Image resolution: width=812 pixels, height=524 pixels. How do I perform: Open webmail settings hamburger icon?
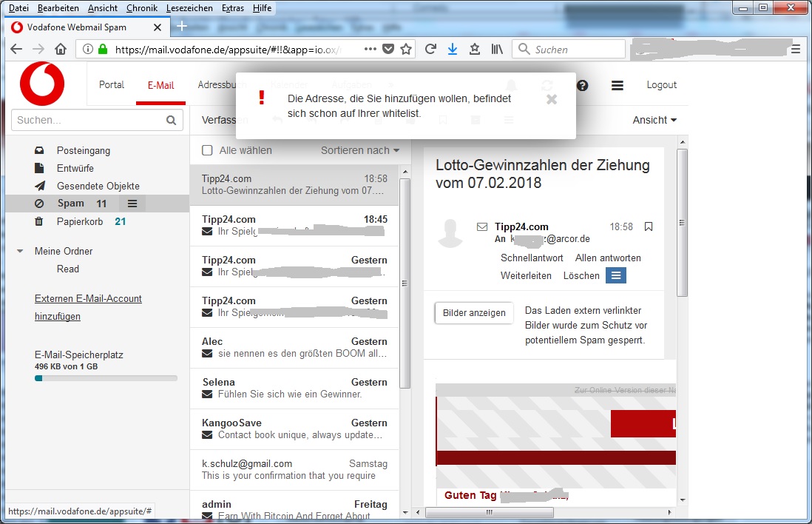[618, 86]
